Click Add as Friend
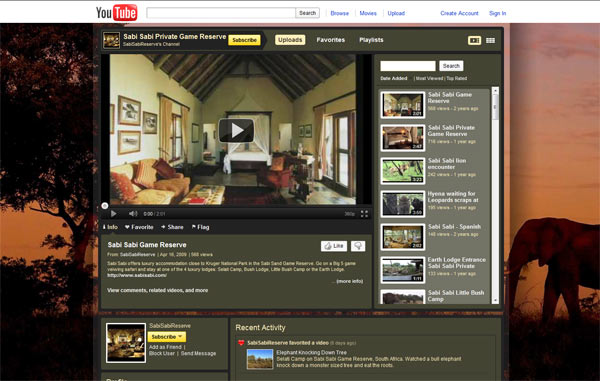This screenshot has height=381, width=600. coord(165,347)
